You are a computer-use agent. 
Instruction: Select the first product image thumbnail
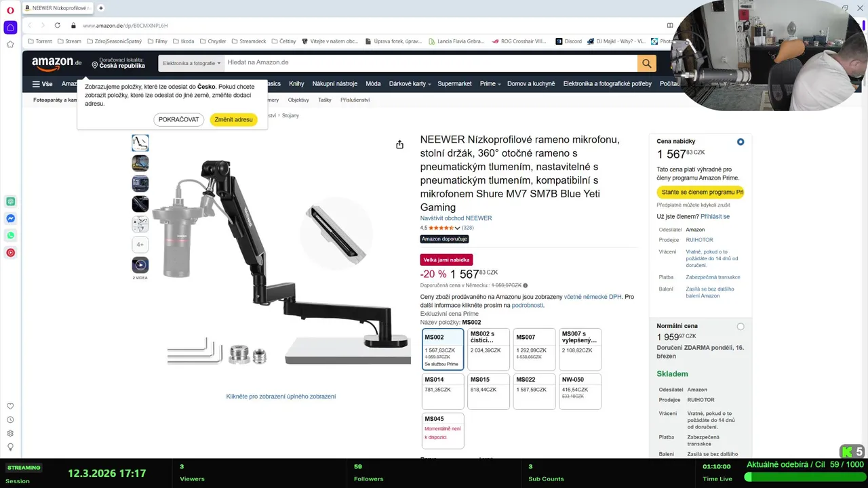click(140, 143)
